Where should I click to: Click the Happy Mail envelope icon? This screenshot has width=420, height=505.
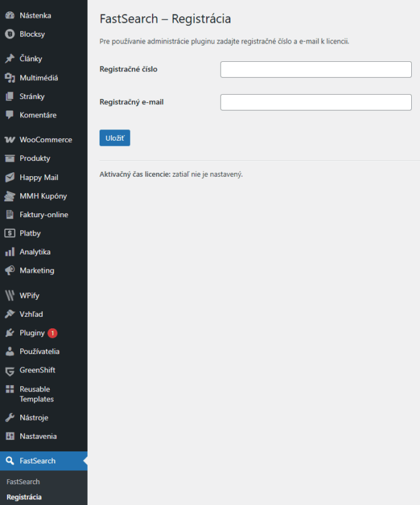coord(10,177)
